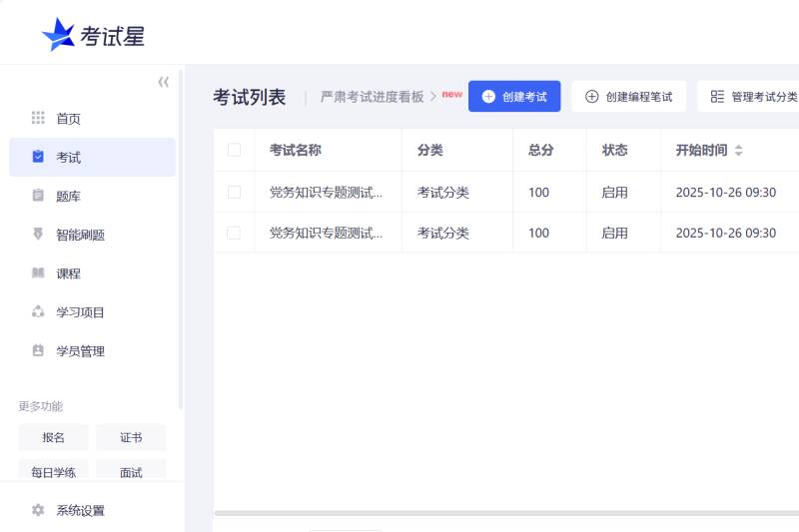799x532 pixels.
Task: Open 管理考试分类 button
Action: point(753,97)
